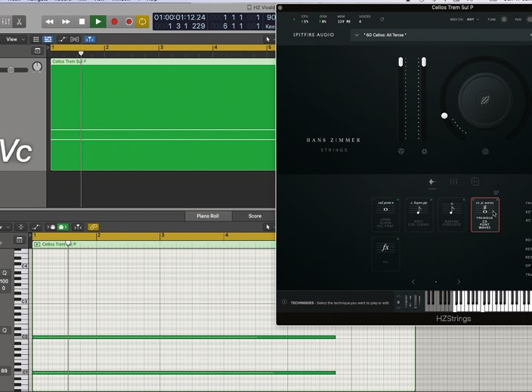Click the solid red Record button

(114, 22)
